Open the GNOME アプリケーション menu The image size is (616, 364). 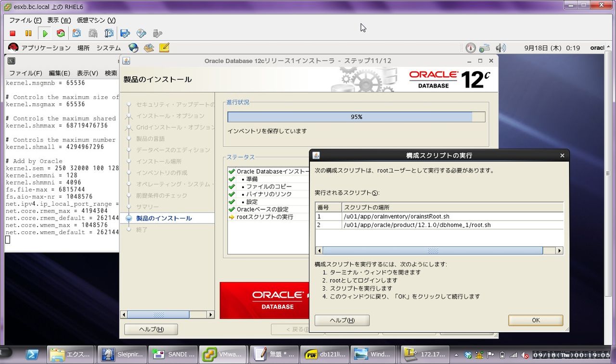coord(46,48)
